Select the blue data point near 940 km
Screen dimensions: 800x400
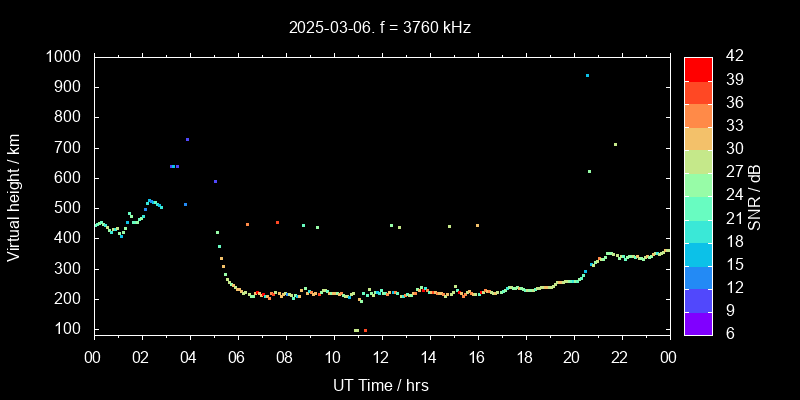(587, 76)
